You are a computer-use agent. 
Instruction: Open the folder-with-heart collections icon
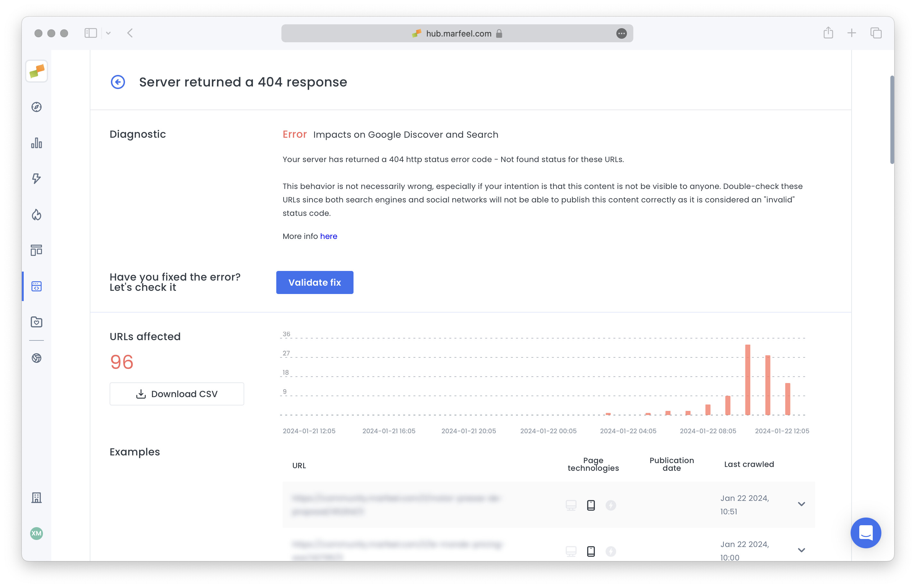36,322
